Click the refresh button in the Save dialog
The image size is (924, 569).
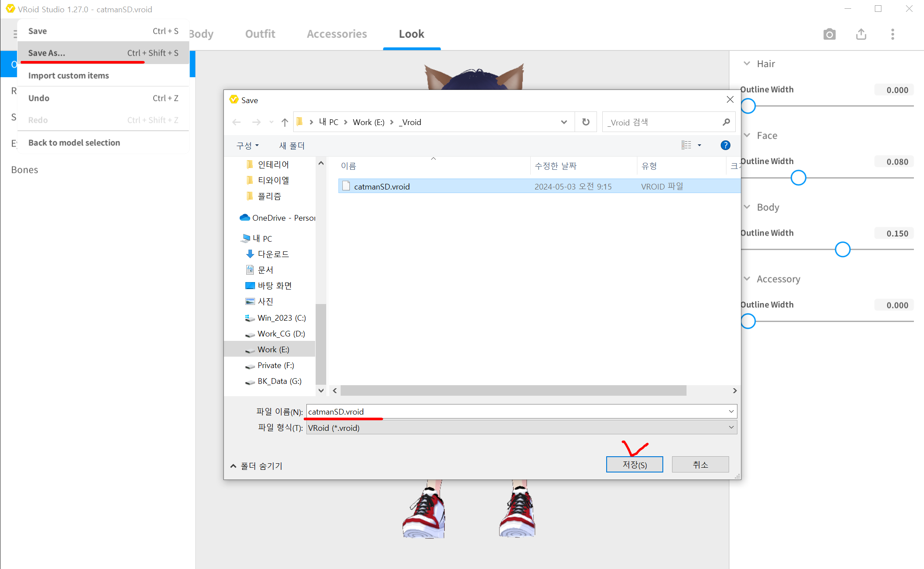pos(586,122)
